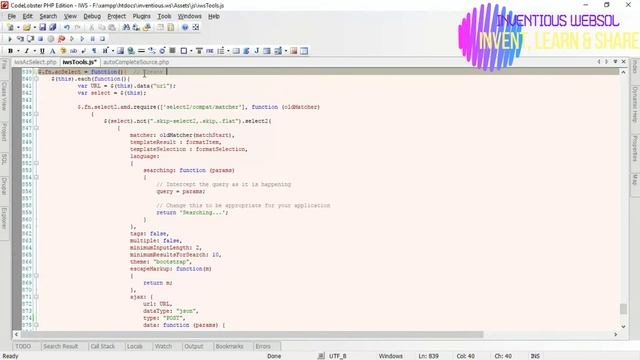Open the editor tab list dropdown arrow
The height and width of the screenshot is (360, 640).
(x=615, y=62)
